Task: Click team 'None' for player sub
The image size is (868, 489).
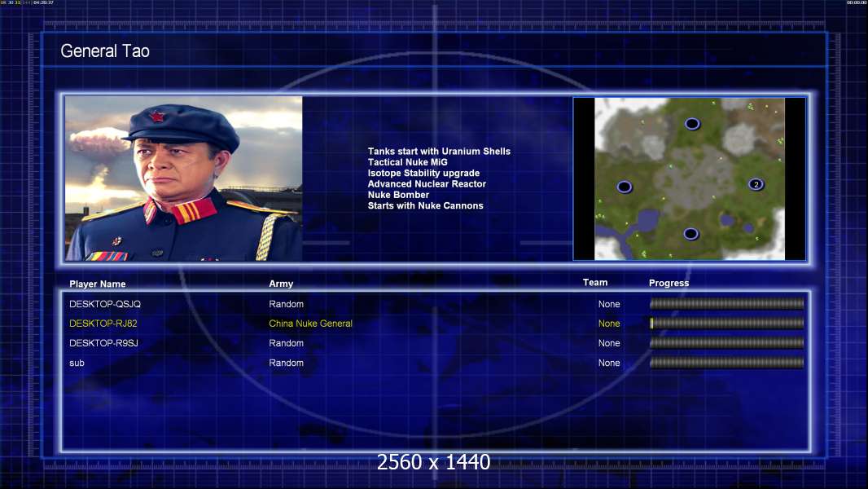Action: 609,363
